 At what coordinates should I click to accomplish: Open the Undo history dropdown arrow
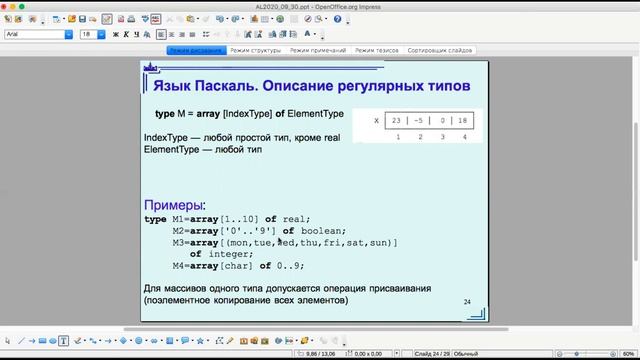pyautogui.click(x=227, y=19)
